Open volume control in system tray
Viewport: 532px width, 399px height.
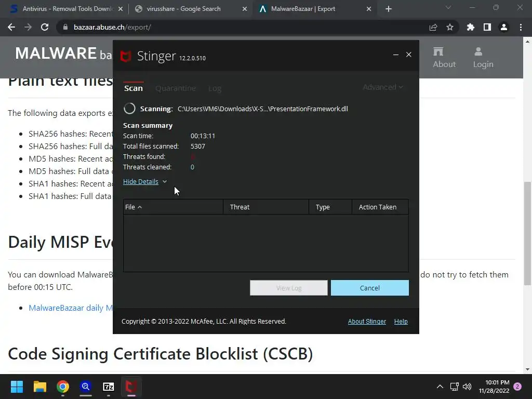pos(467,387)
